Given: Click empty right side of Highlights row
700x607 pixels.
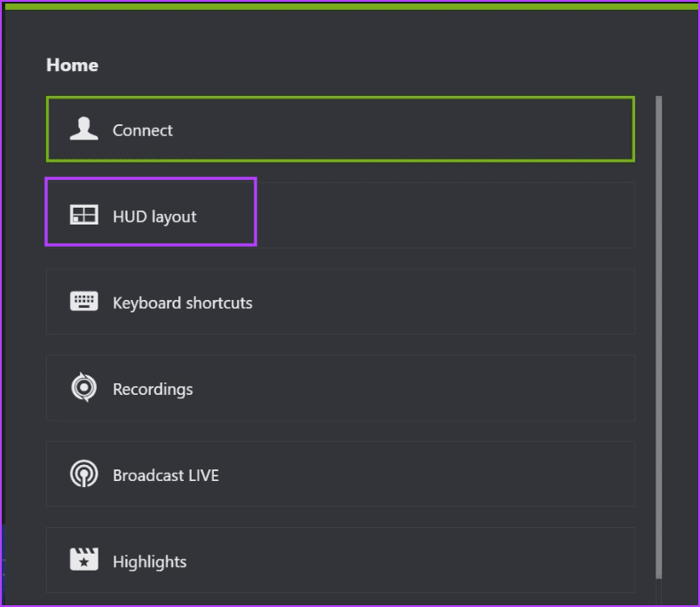Looking at the screenshot, I should [488, 560].
